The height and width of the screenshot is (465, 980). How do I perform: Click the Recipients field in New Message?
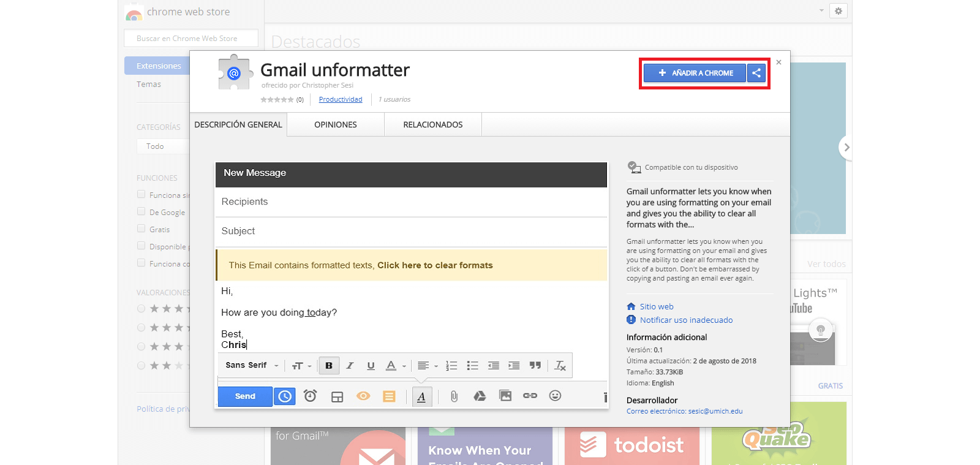411,202
